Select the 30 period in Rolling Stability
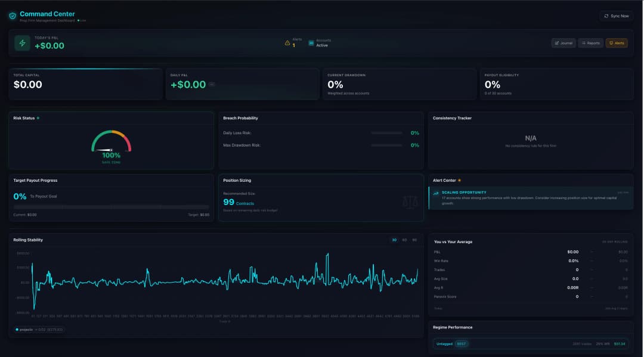644x357 pixels. click(x=394, y=240)
